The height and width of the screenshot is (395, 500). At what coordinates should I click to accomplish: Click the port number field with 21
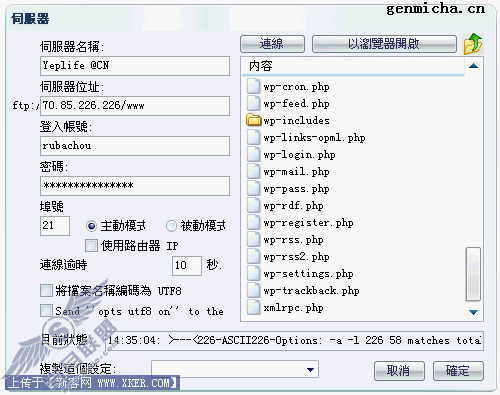(x=55, y=226)
